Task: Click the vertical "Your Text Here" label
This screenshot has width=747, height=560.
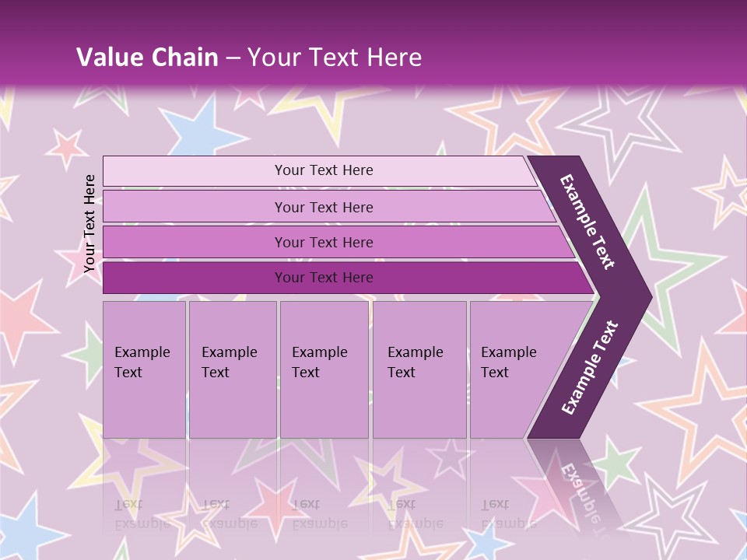Action: pos(89,223)
